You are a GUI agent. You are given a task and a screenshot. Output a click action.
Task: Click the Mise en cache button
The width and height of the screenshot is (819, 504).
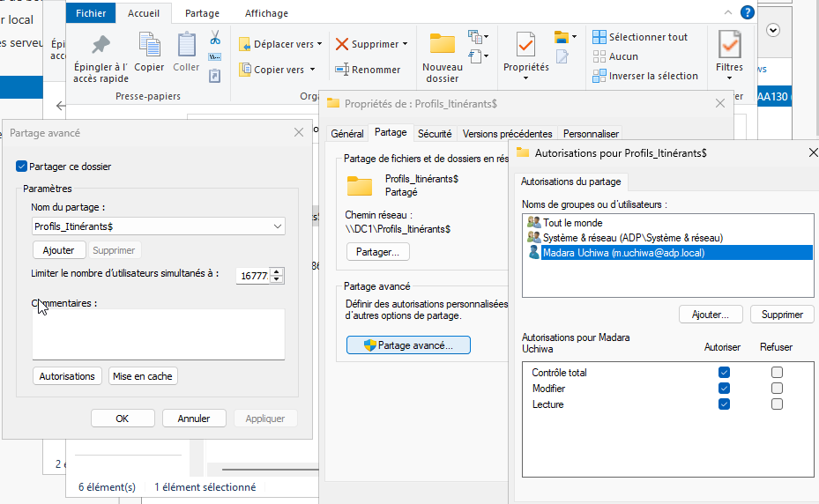click(x=143, y=376)
